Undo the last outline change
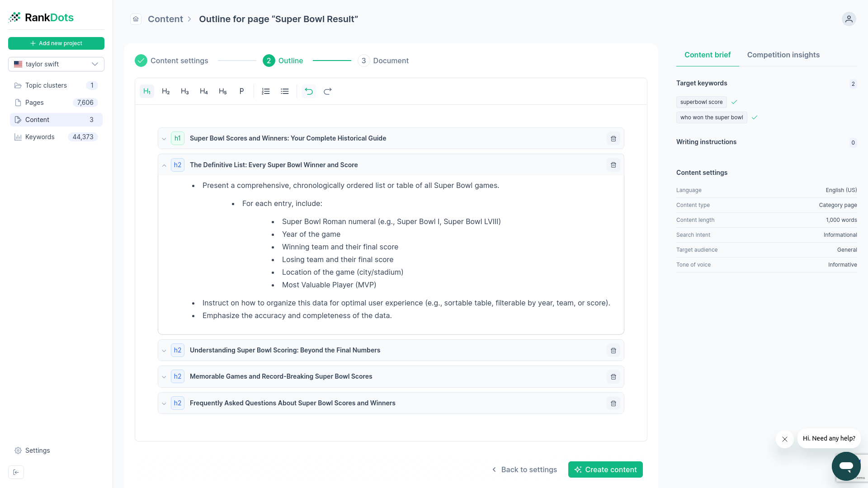 (309, 91)
